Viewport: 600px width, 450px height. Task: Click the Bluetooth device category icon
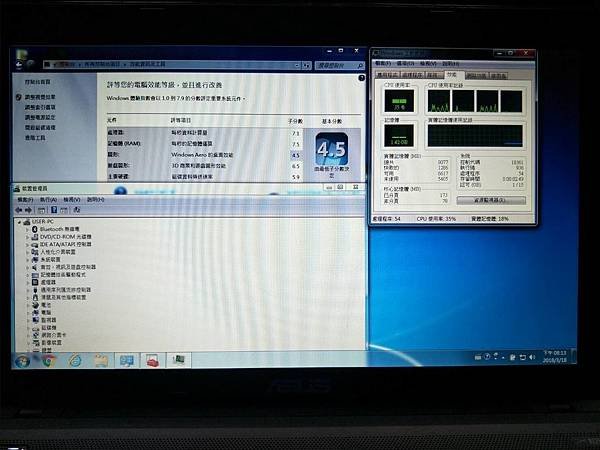[35, 229]
